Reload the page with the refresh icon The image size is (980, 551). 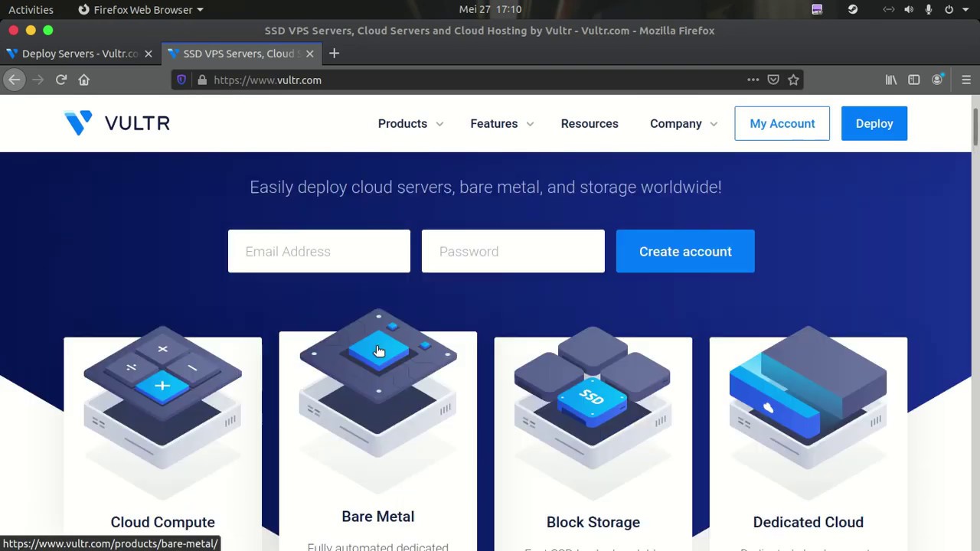click(x=61, y=80)
